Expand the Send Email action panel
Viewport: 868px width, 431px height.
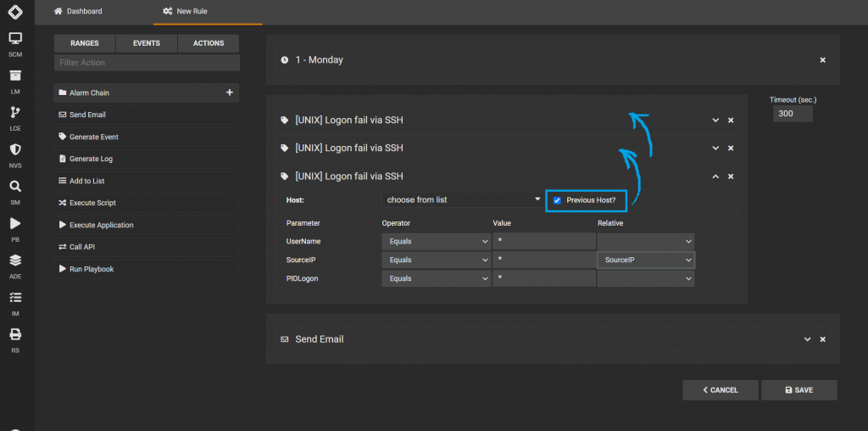pyautogui.click(x=808, y=339)
